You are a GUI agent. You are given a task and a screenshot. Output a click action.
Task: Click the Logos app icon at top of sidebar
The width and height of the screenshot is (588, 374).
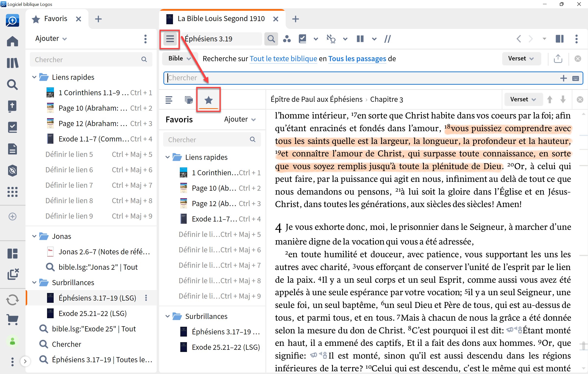point(12,20)
